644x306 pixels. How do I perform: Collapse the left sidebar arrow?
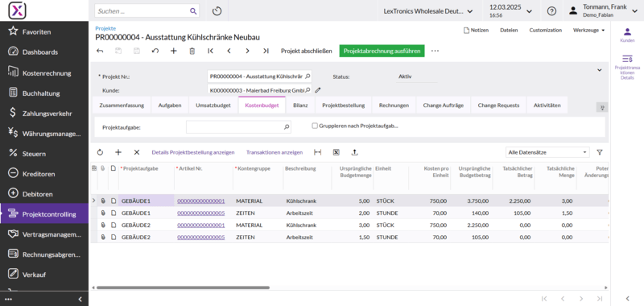[80, 299]
